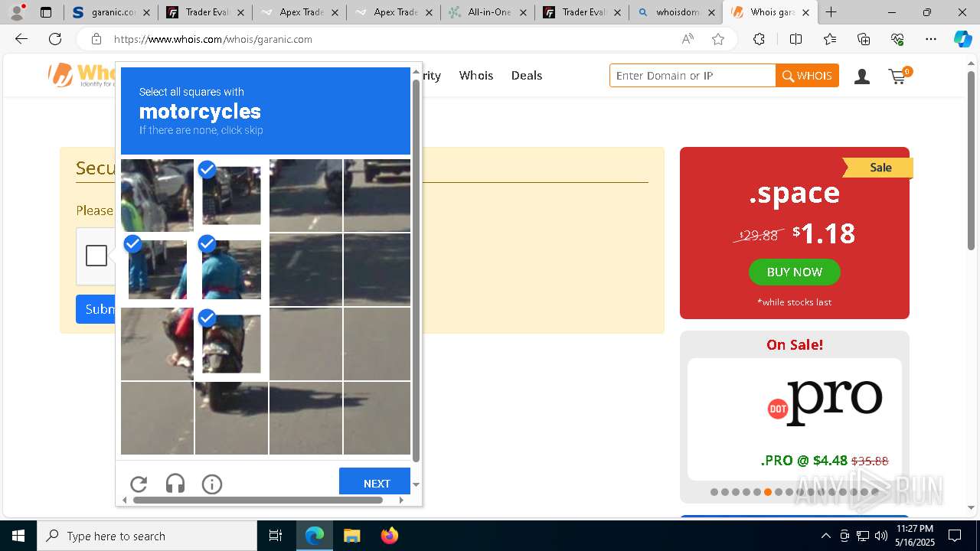Image resolution: width=980 pixels, height=551 pixels.
Task: Click the orange active carousel dot
Action: 768,492
